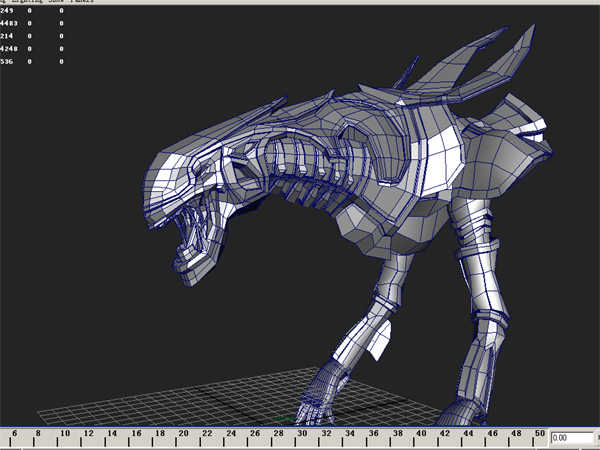The image size is (600, 450).
Task: Click the poly count value 536
Action: tap(7, 61)
